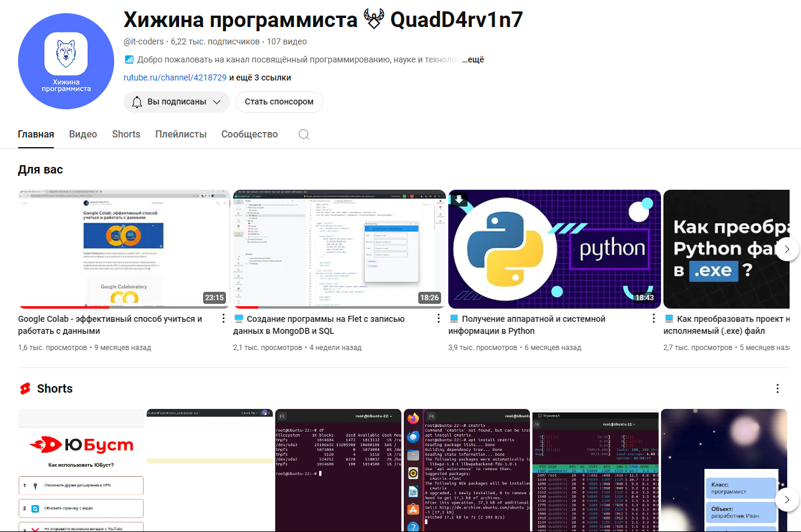Viewport: 801px width, 532px height.
Task: Play the Python logo video thumbnail
Action: 555,249
